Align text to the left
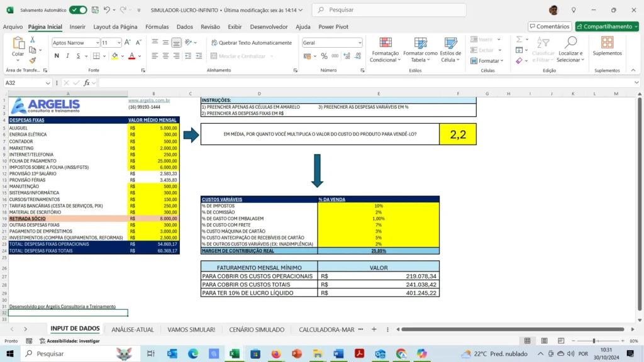 pos(155,56)
